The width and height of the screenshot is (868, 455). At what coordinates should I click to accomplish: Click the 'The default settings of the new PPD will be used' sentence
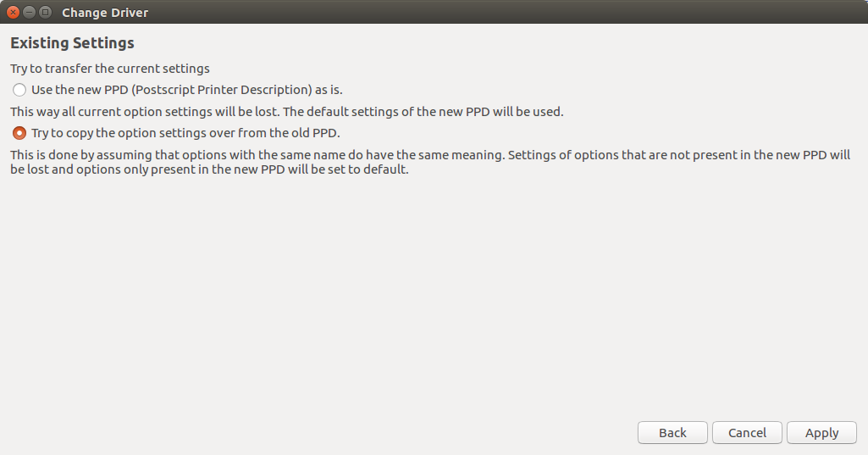point(423,111)
